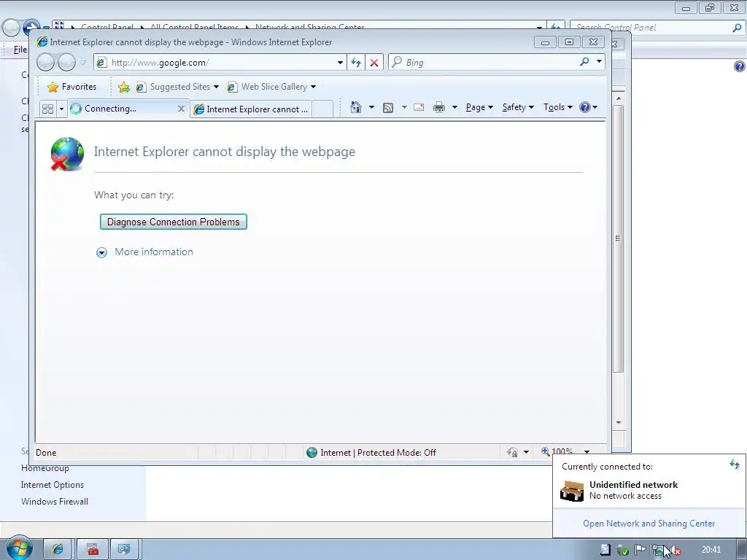Click the clock showing 20:41
This screenshot has height=560, width=747.
pos(711,550)
